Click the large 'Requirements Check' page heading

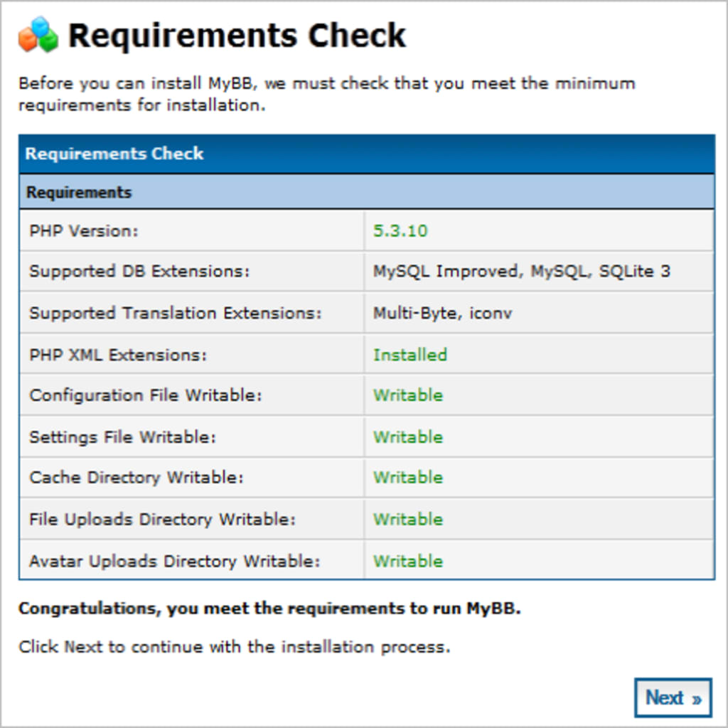point(237,36)
